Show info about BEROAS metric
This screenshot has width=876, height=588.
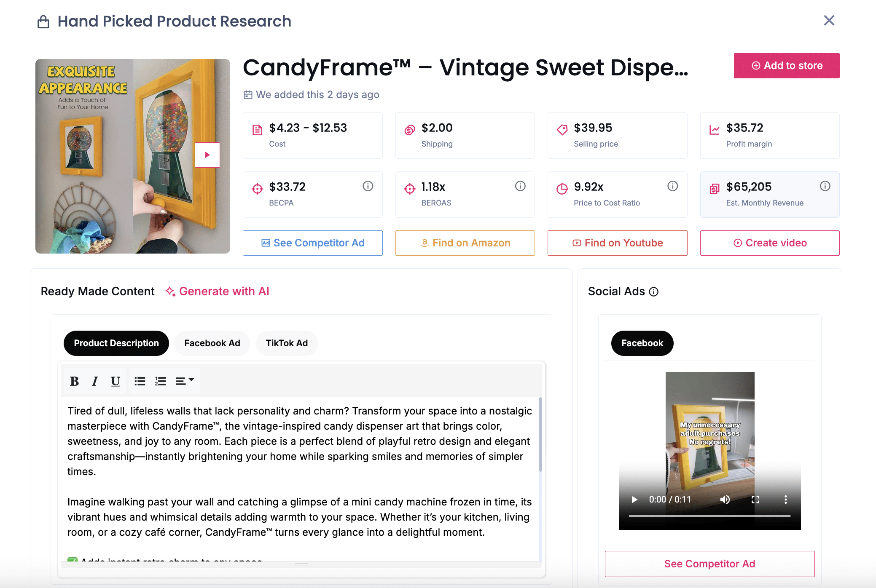[x=520, y=186]
